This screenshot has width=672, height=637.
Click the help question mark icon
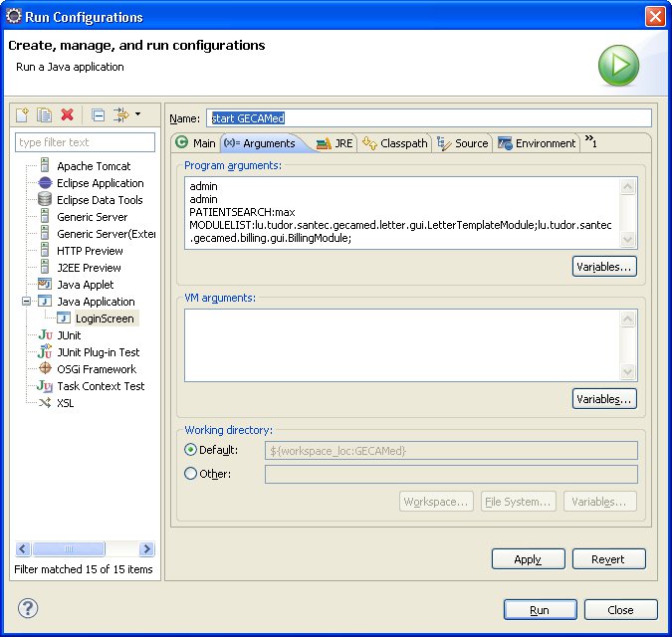(x=28, y=609)
